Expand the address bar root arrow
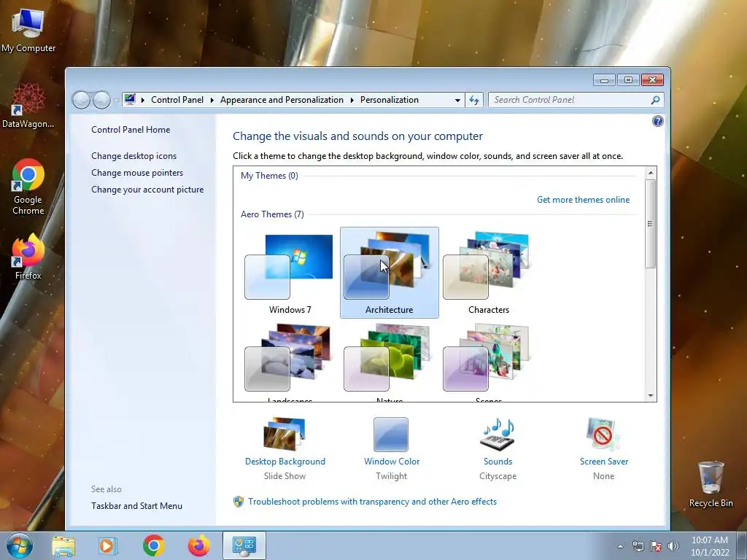Screen dimensions: 747x560 (142, 100)
